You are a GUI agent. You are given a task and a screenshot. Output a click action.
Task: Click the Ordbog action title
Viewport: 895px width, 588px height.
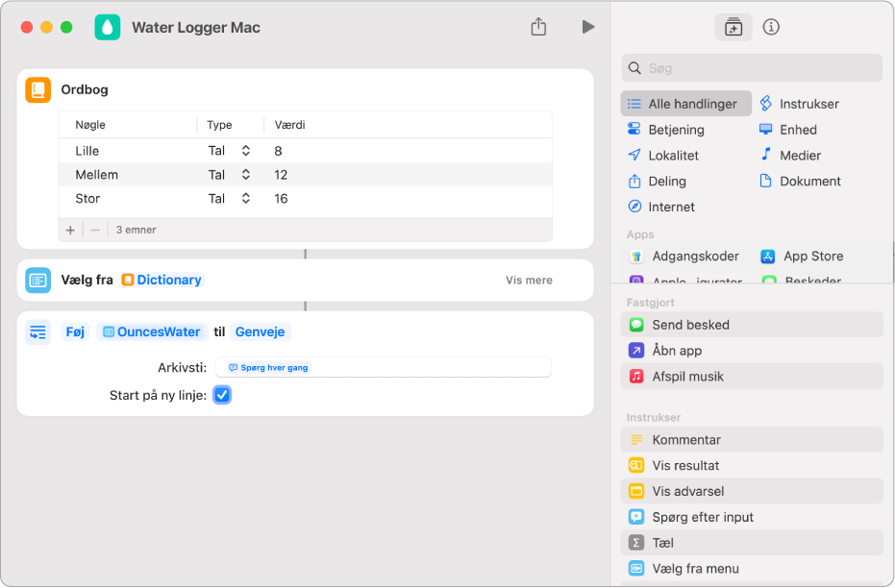tap(85, 89)
